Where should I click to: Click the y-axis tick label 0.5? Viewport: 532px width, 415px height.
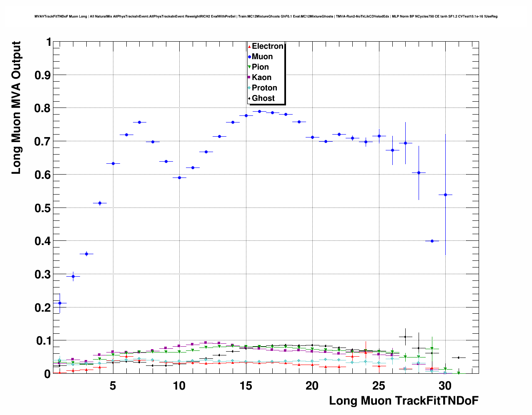pos(43,208)
